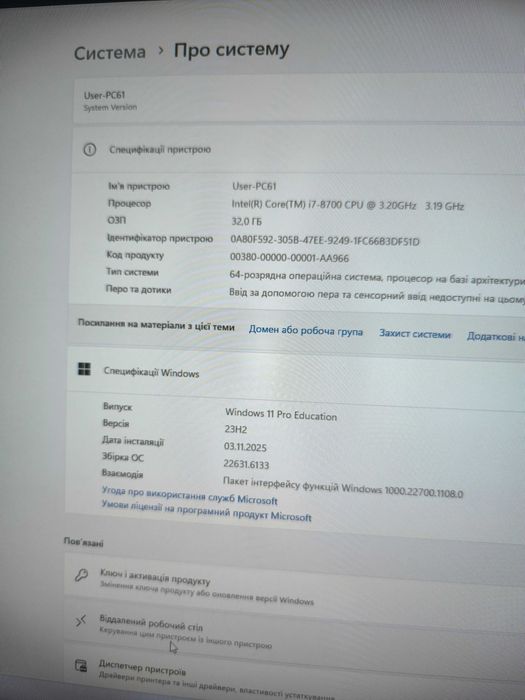This screenshot has width=525, height=700.
Task: Click the Версія label
Action: pyautogui.click(x=116, y=423)
